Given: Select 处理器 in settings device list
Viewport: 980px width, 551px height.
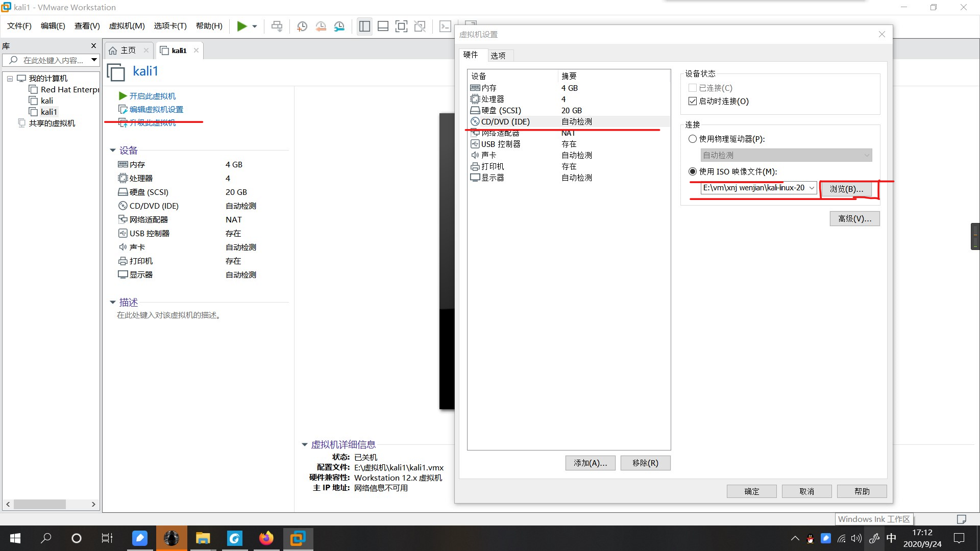Looking at the screenshot, I should [569, 99].
